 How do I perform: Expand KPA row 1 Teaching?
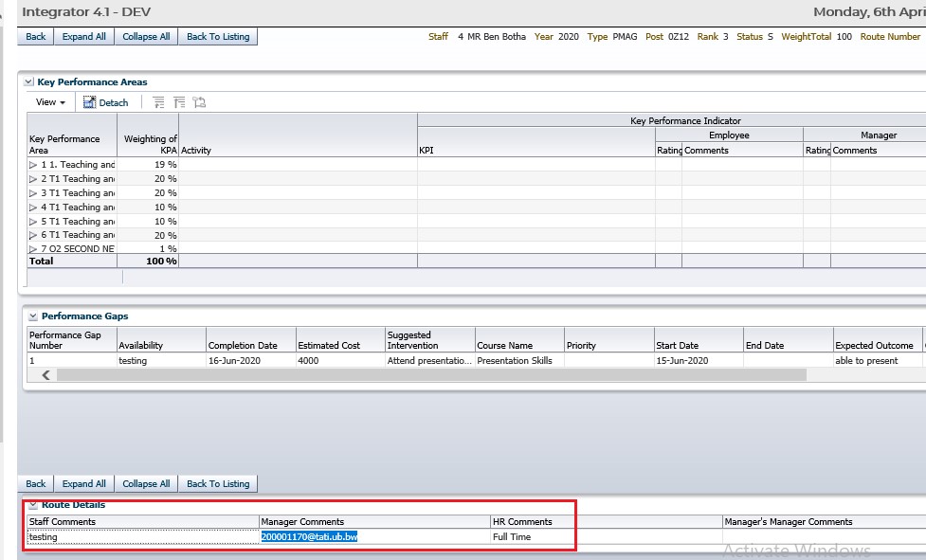[33, 165]
